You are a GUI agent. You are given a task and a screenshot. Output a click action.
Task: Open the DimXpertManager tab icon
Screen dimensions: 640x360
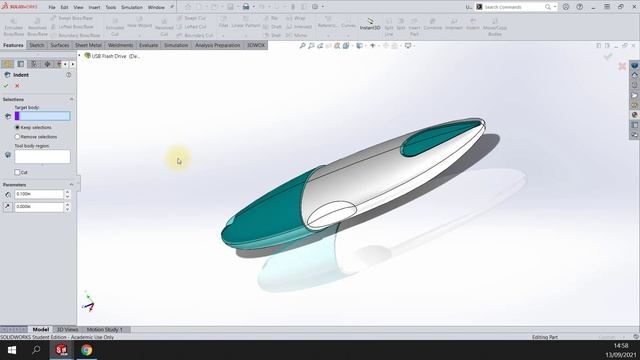click(47, 64)
